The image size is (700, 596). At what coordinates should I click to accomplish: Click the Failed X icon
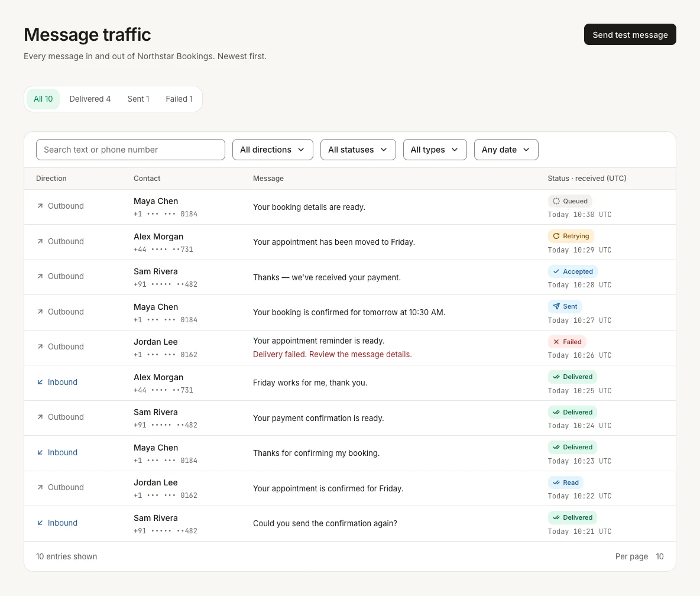(x=556, y=342)
